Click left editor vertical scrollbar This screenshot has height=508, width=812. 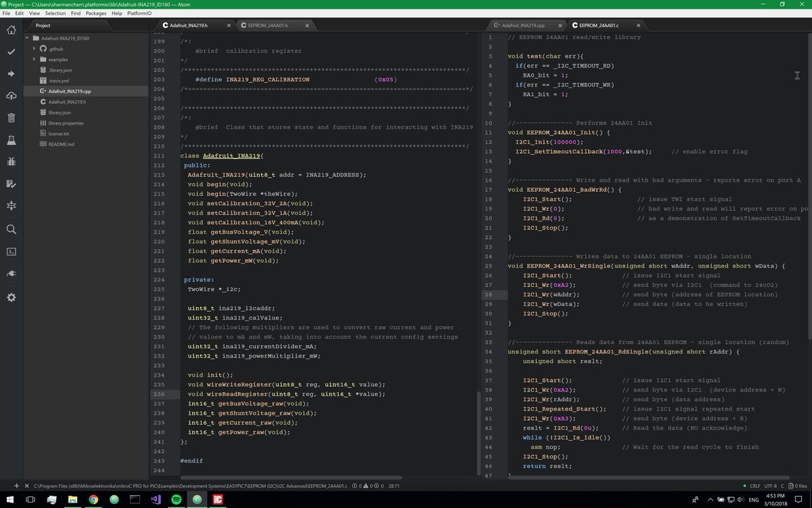coord(478,433)
